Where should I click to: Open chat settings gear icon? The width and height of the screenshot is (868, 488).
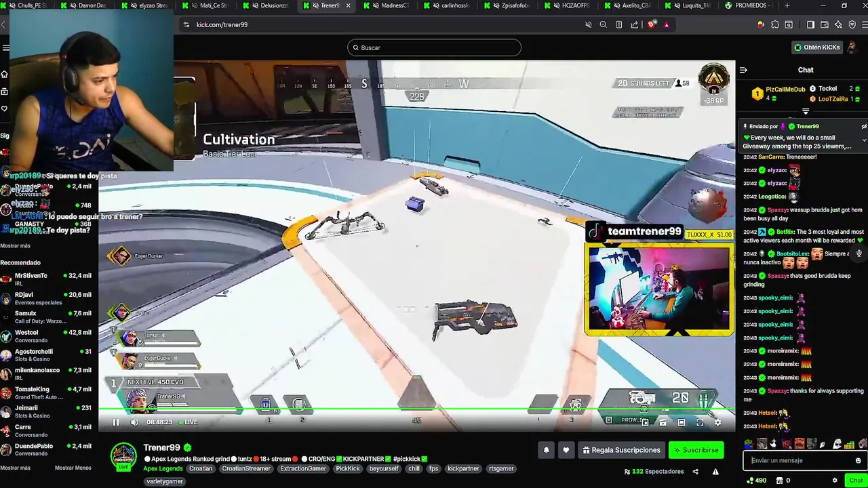click(x=835, y=481)
